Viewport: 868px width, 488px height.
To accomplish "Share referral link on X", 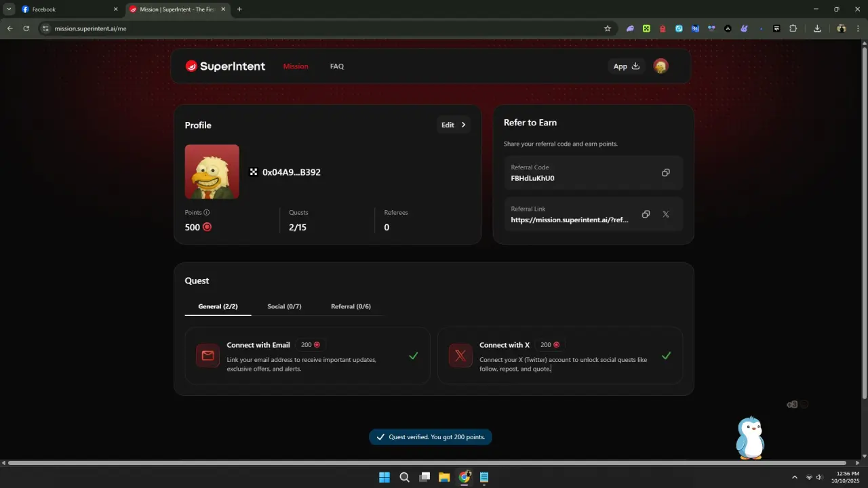I will coord(666,214).
